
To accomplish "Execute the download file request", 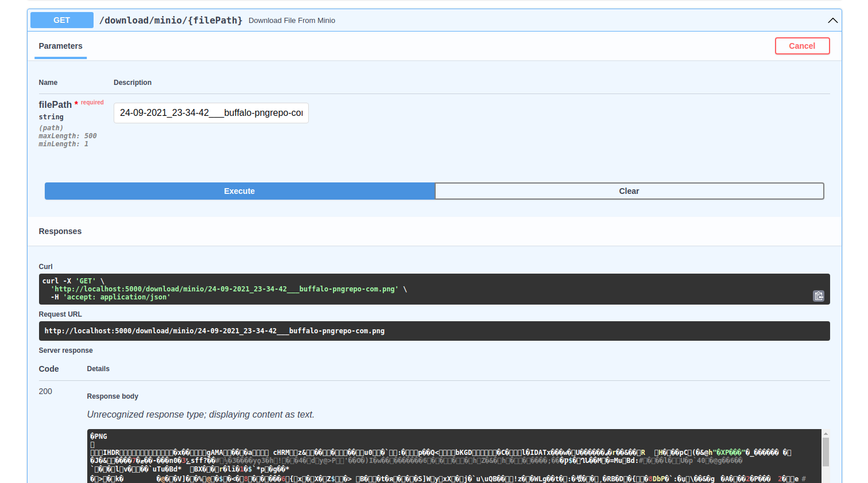I will 239,191.
